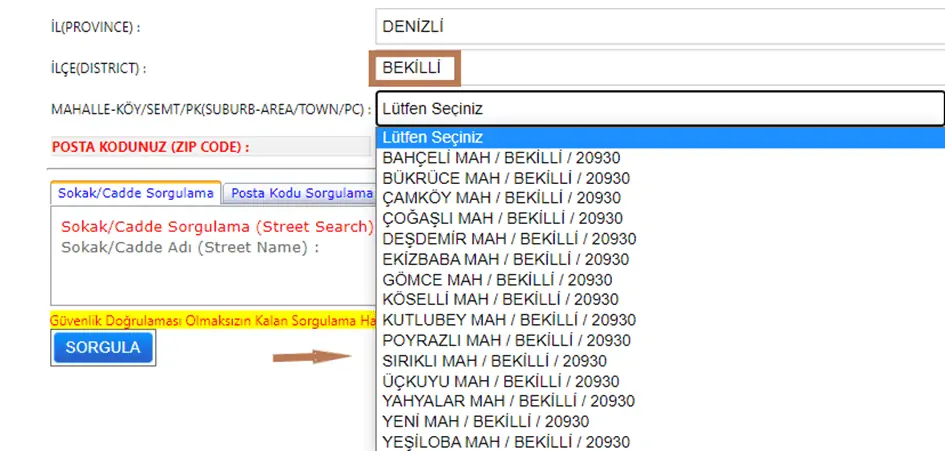Select YENİ MAH / BEKİLLİ / 20930
The width and height of the screenshot is (945, 451).
coord(485,421)
